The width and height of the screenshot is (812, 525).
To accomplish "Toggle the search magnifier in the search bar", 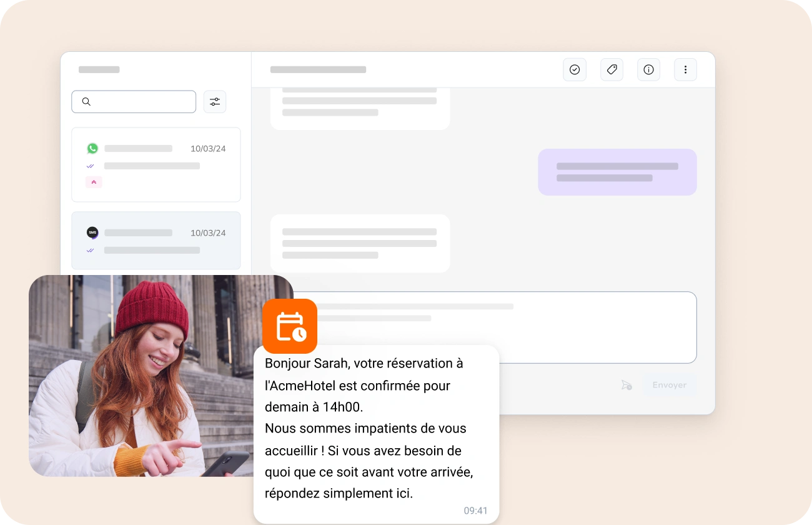I will pyautogui.click(x=86, y=101).
